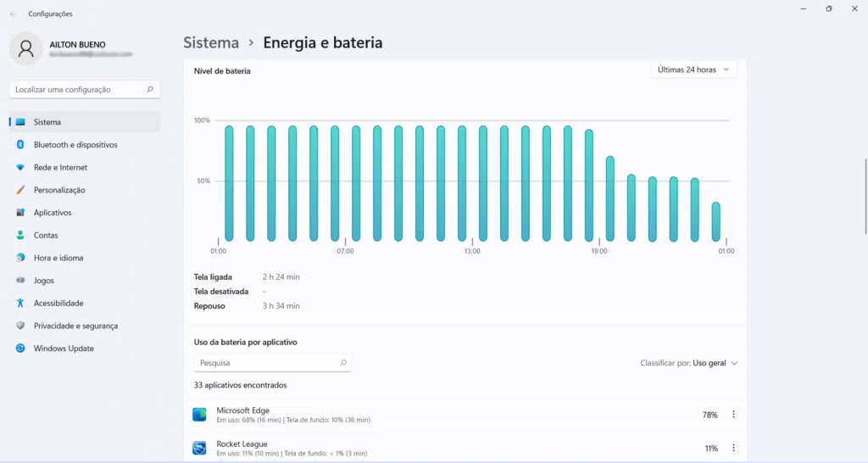Image resolution: width=868 pixels, height=463 pixels.
Task: Open Últimas 24 horas dropdown
Action: (693, 70)
